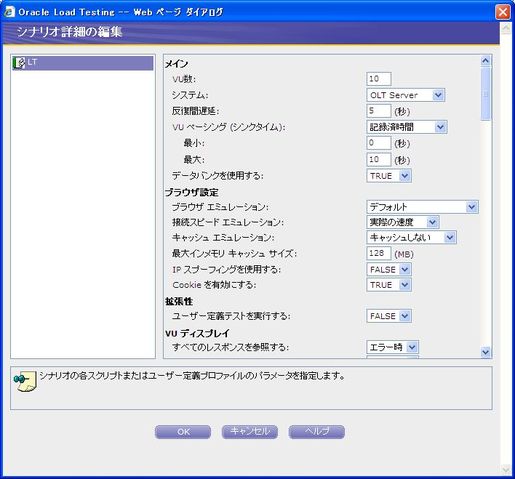Click the Internet Explorer icon in the title bar
This screenshot has width=515, height=479.
tap(9, 12)
